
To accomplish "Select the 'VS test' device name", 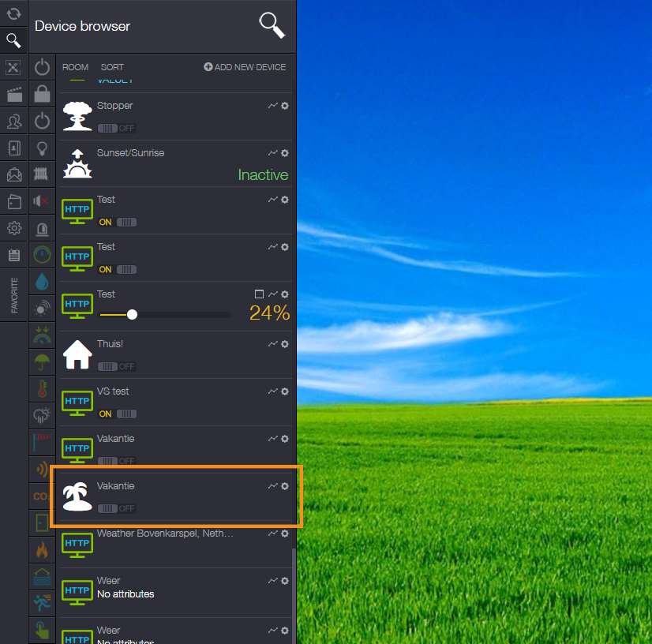I will point(113,391).
